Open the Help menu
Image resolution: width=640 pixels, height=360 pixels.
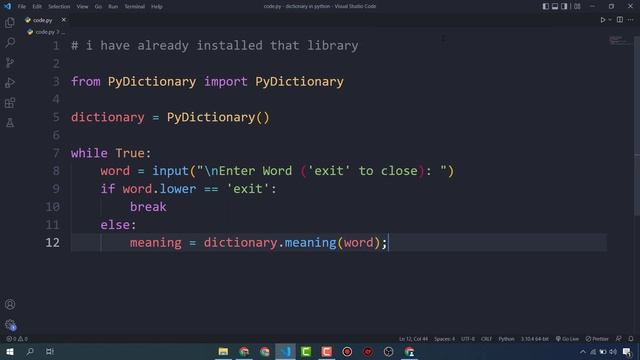157,7
